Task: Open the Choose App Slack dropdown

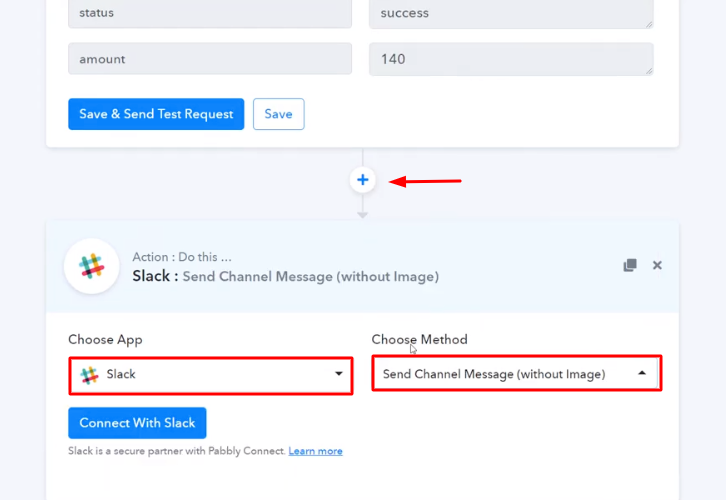Action: 211,375
